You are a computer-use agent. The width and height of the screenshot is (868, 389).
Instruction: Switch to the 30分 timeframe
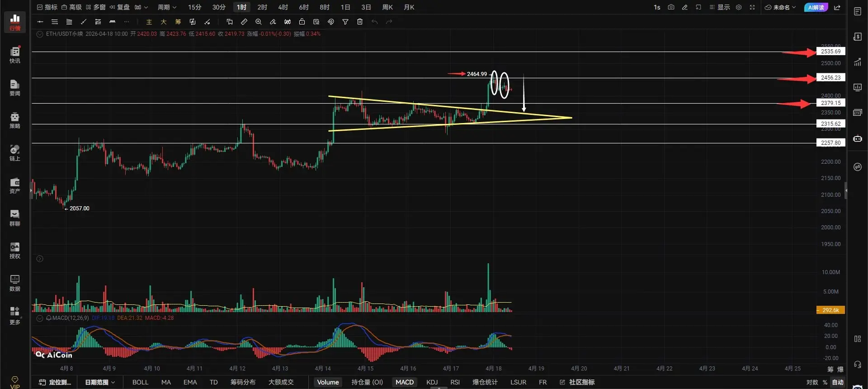(219, 7)
